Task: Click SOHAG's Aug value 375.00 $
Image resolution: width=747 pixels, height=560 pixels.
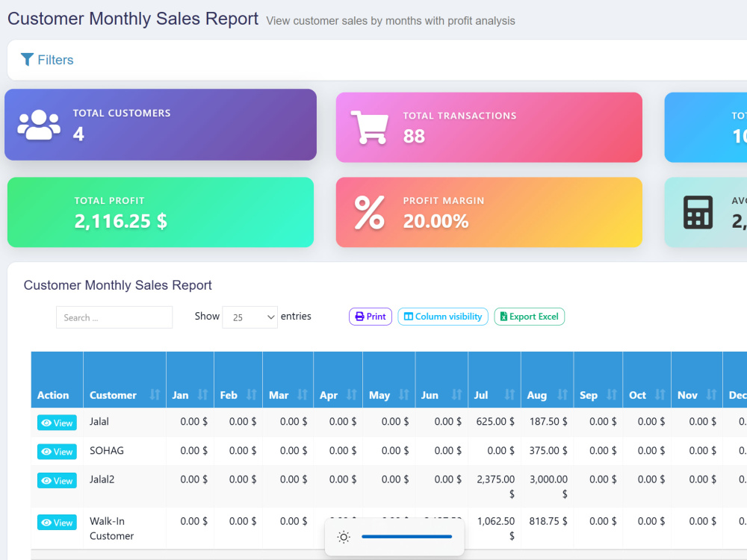Action: [x=548, y=450]
